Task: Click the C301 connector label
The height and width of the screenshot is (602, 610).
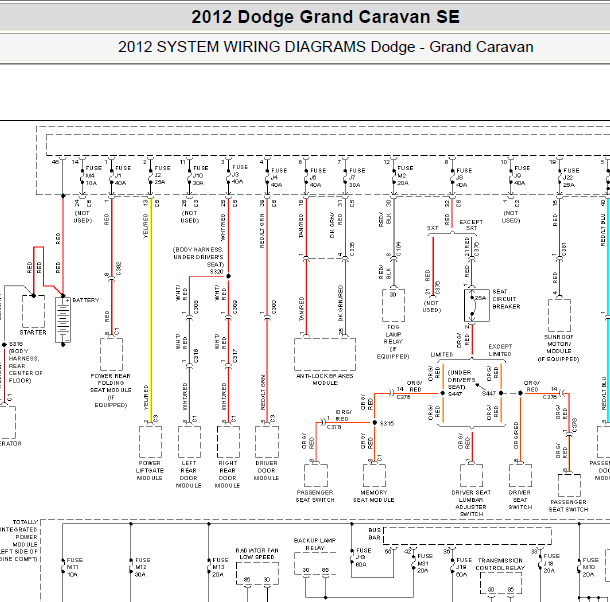Action: click(564, 249)
